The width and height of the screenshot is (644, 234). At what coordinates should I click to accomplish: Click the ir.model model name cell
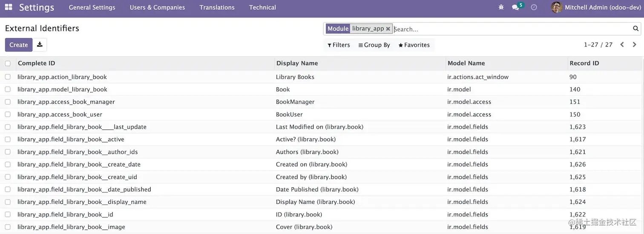coord(459,89)
